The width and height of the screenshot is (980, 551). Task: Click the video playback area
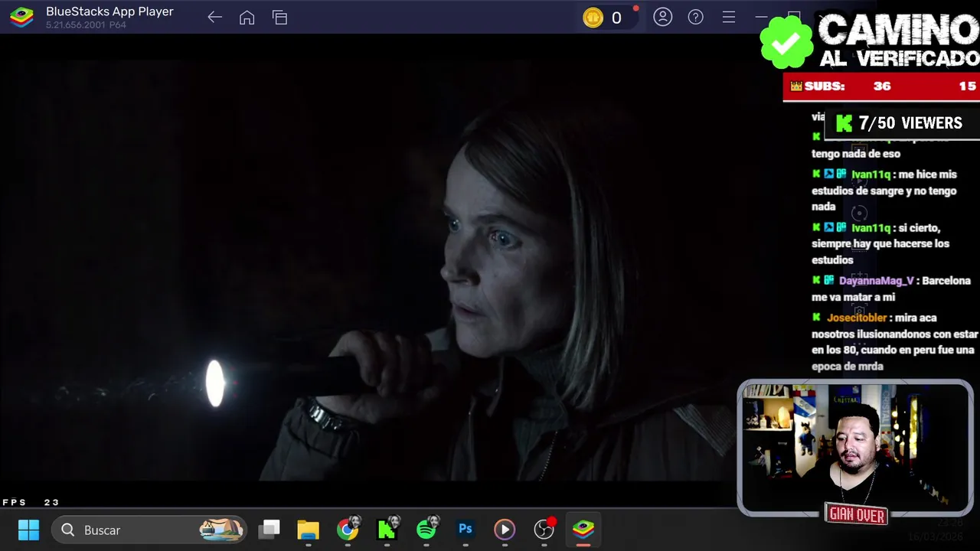[x=367, y=270]
